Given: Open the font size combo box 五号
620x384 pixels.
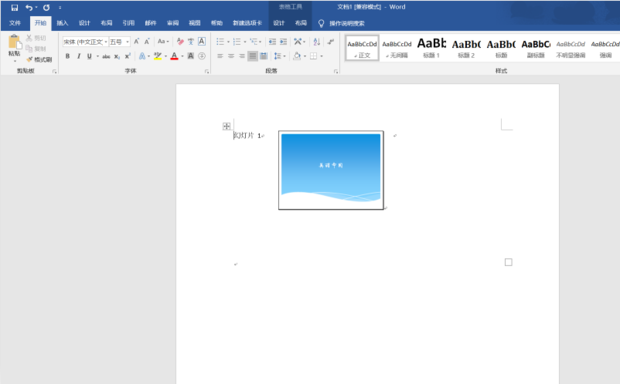Looking at the screenshot, I should click(x=119, y=42).
